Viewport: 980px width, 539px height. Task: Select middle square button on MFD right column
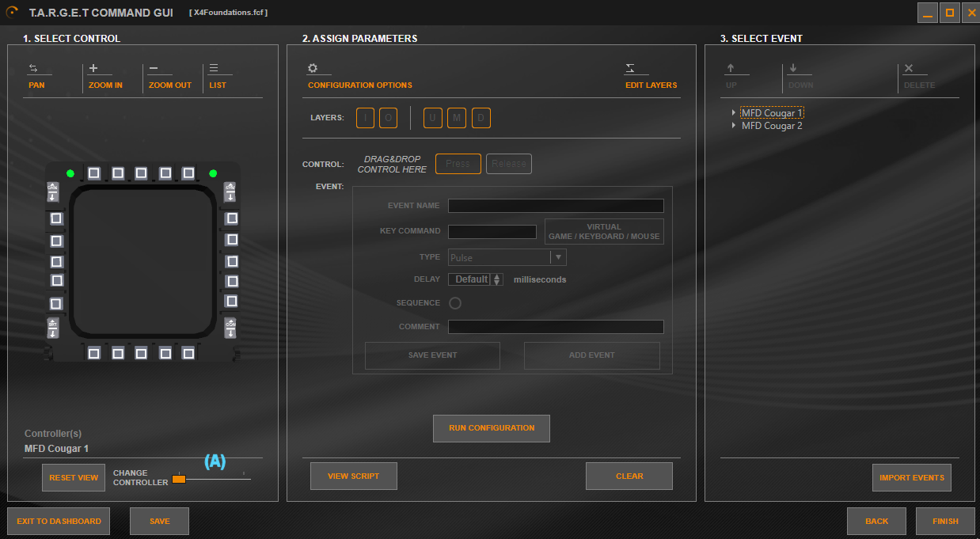coord(231,260)
